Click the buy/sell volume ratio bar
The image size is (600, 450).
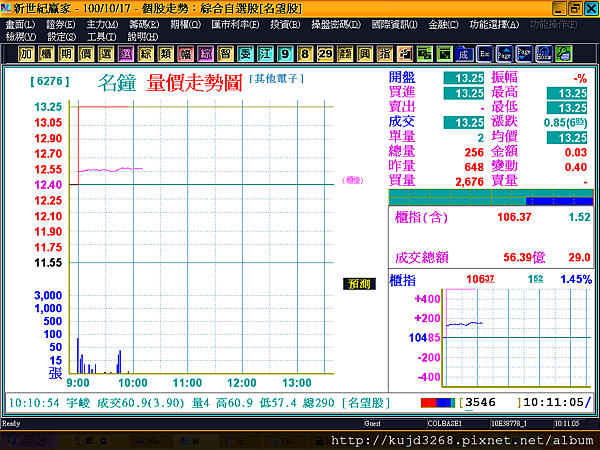tap(491, 197)
